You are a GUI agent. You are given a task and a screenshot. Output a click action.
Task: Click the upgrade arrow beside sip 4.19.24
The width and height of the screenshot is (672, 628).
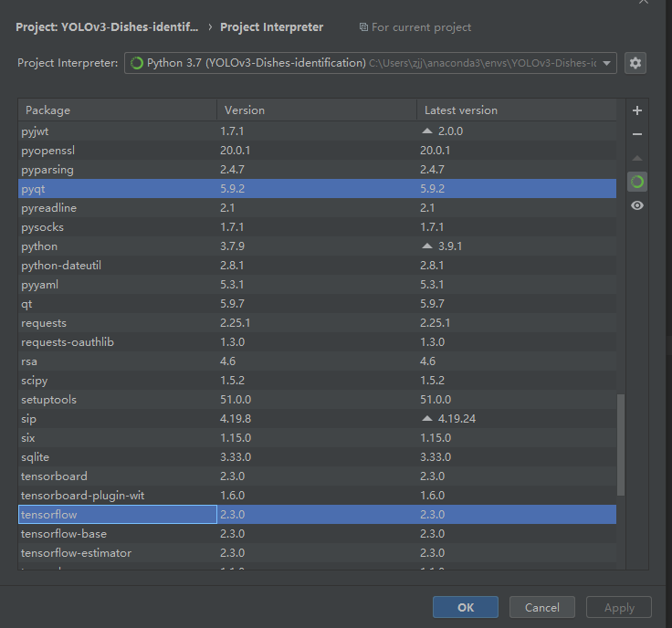pos(427,419)
